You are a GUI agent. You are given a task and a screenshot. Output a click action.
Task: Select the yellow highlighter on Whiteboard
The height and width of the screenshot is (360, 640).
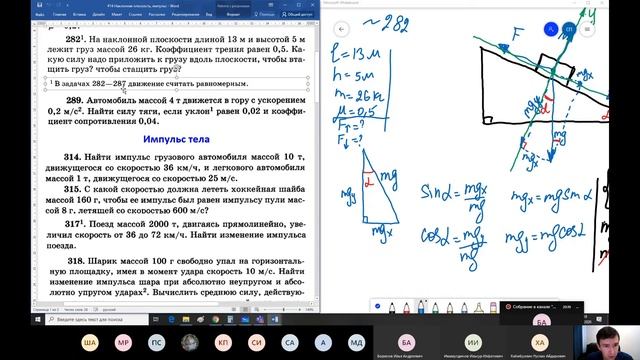(479, 307)
